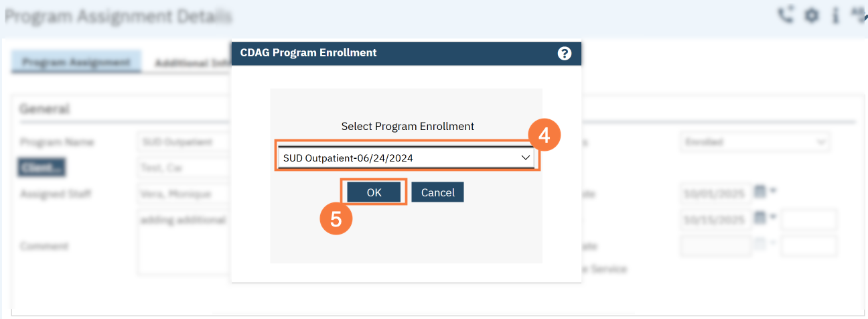The height and width of the screenshot is (319, 868).
Task: Click the Client... button
Action: click(42, 167)
